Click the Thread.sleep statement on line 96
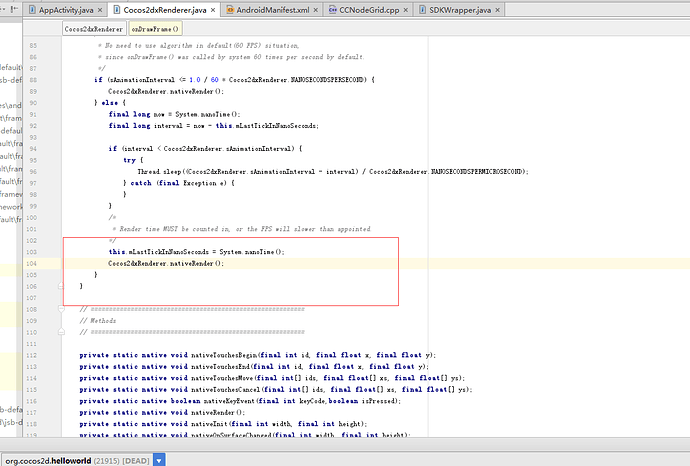This screenshot has height=466, width=690. (333, 172)
